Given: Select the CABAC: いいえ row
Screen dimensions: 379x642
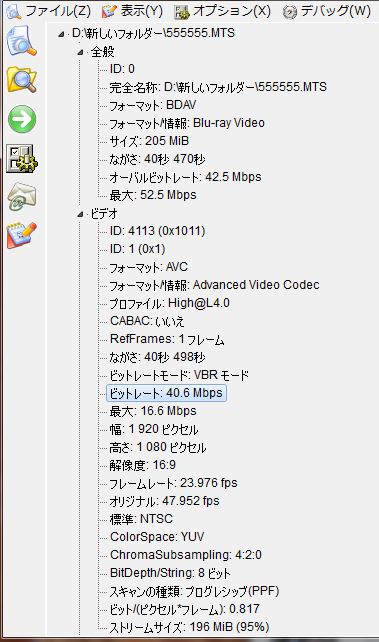Looking at the screenshot, I should pos(147,321).
